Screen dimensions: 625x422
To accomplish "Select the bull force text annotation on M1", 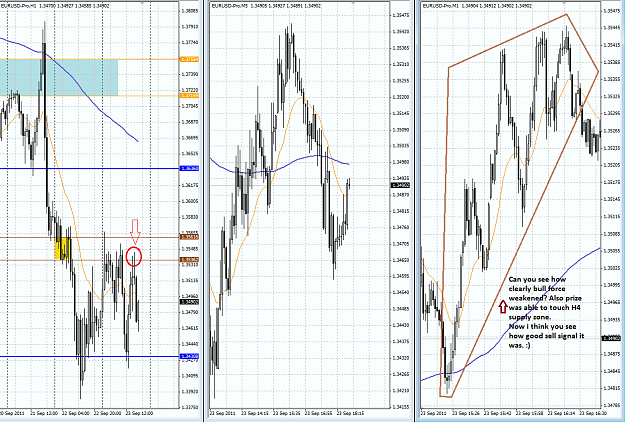I will tap(545, 312).
